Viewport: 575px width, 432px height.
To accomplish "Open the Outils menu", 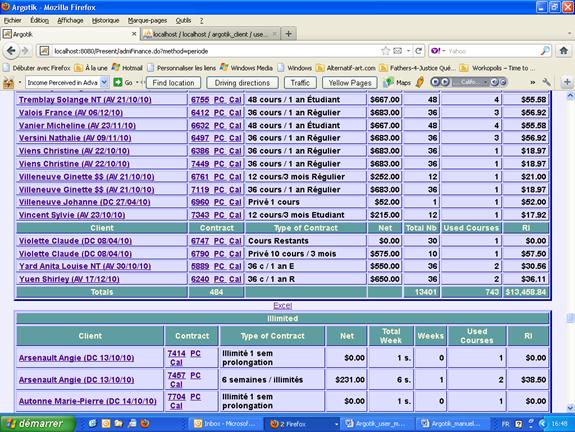I will (183, 21).
